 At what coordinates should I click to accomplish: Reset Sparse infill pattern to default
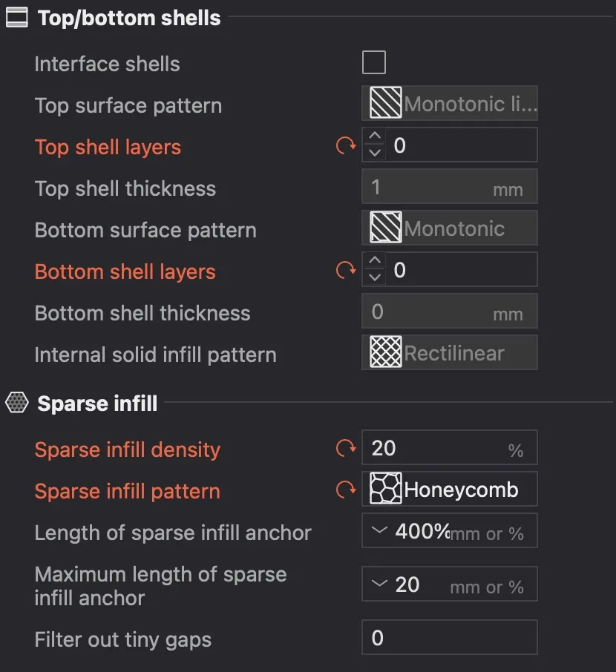(346, 490)
